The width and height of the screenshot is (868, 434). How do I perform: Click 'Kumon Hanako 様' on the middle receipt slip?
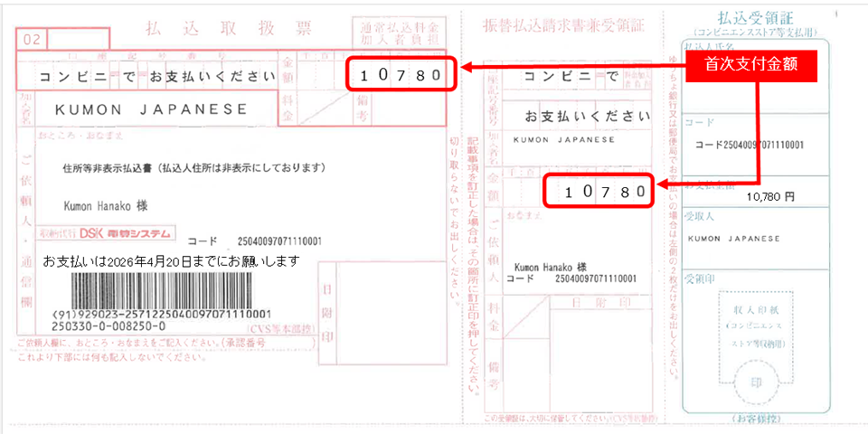(x=551, y=266)
